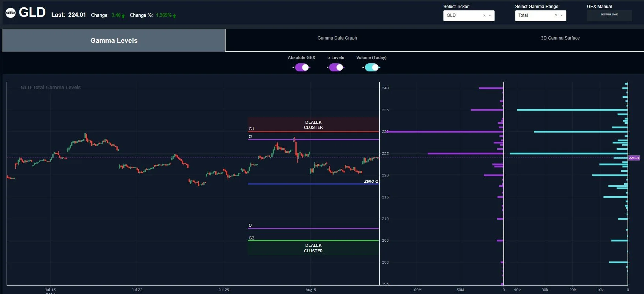Click the Last: 224.01 price value
Screen dimensions: 644x294
click(77, 15)
